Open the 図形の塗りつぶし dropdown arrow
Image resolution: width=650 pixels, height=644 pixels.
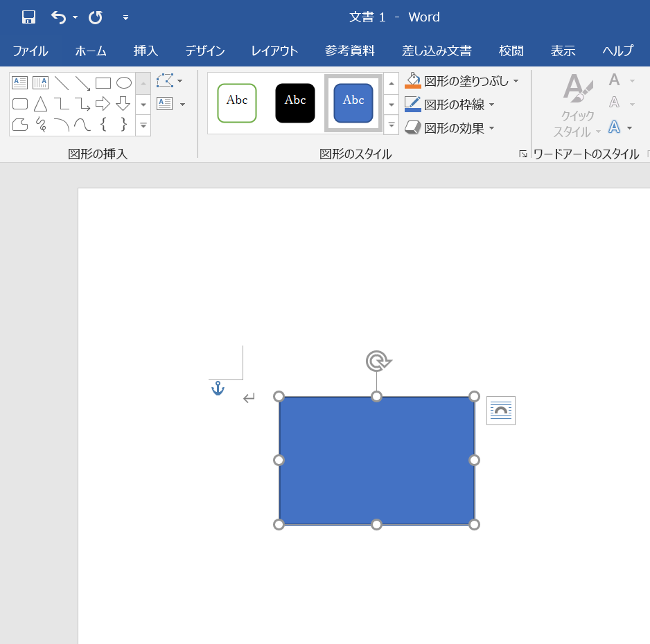coord(516,81)
